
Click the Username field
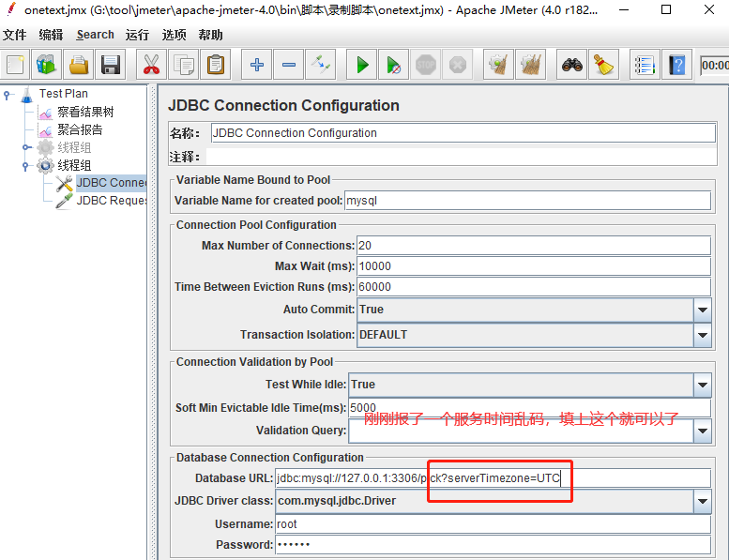[x=493, y=524]
